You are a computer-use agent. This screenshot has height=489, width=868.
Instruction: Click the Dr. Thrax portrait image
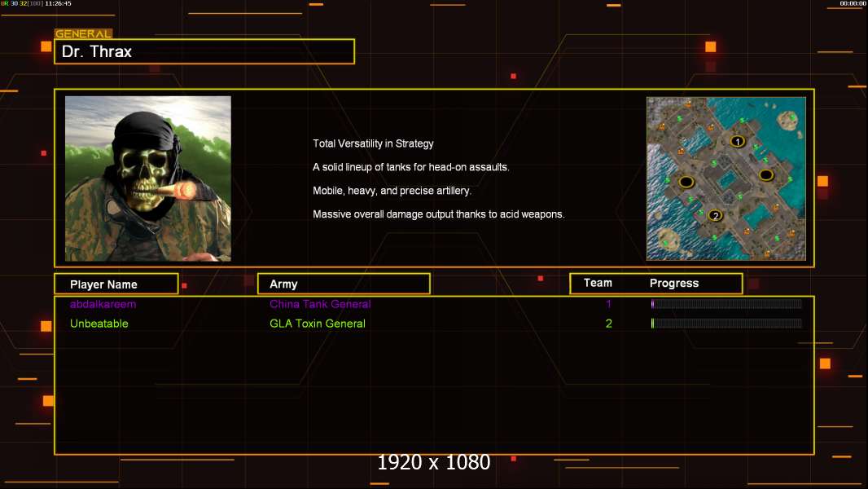tap(148, 178)
